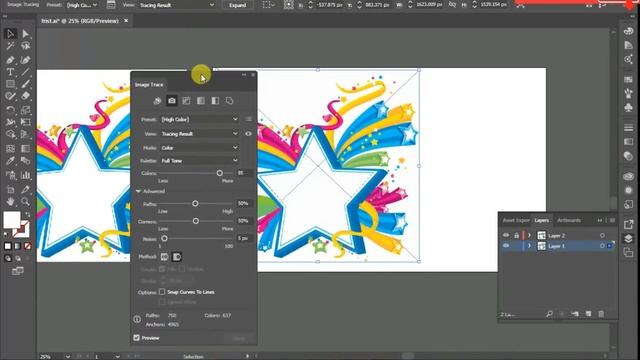Expand Layer 1 contents

coord(529,246)
